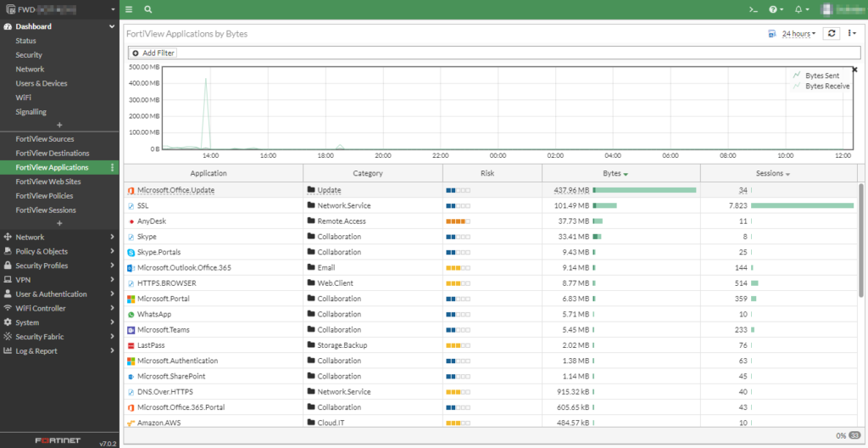The height and width of the screenshot is (448, 868).
Task: Open the search magnifier icon
Action: tap(147, 9)
